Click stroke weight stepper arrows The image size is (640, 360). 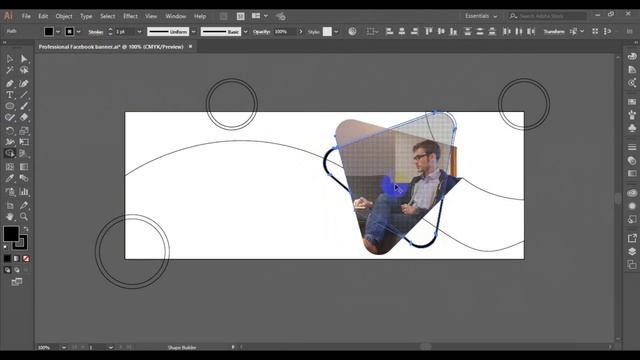click(x=110, y=32)
